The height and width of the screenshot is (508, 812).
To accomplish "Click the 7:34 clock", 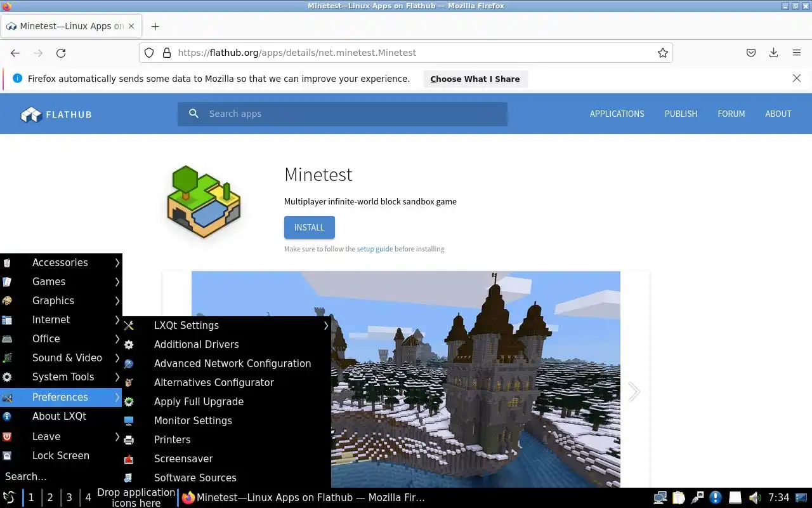I will click(778, 497).
